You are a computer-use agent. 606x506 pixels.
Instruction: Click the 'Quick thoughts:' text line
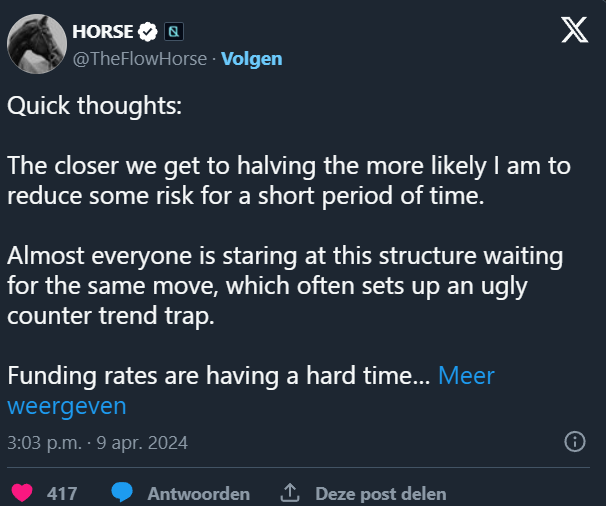(94, 105)
